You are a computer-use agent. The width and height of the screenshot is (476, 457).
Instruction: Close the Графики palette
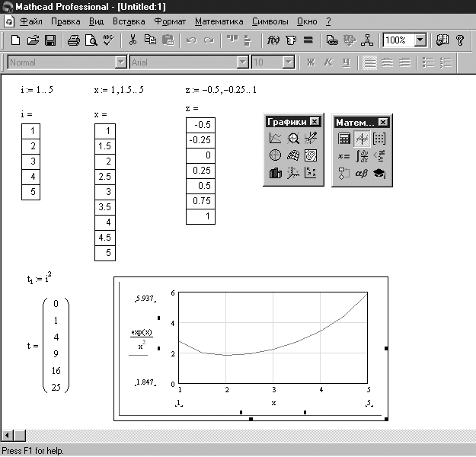pyautogui.click(x=315, y=122)
